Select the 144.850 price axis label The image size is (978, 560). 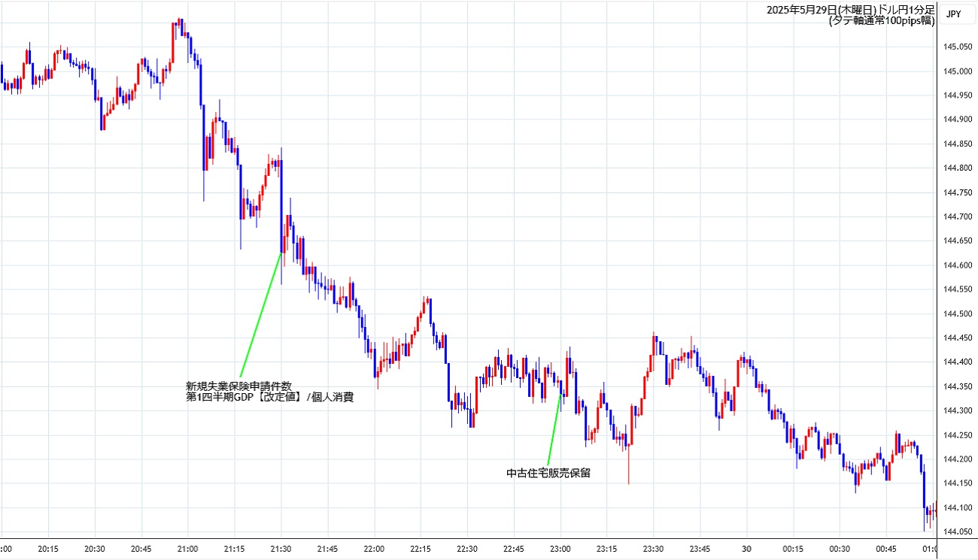[x=957, y=144]
